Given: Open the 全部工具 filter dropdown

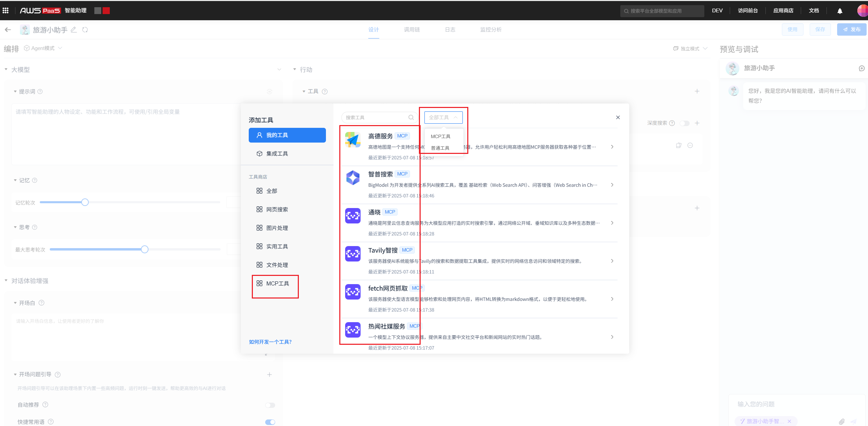Looking at the screenshot, I should [x=443, y=118].
